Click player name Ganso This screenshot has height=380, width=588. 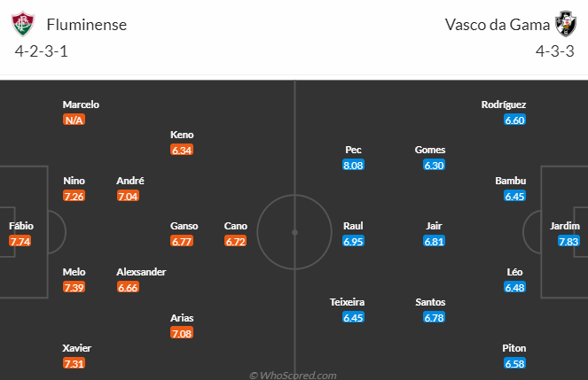184,226
